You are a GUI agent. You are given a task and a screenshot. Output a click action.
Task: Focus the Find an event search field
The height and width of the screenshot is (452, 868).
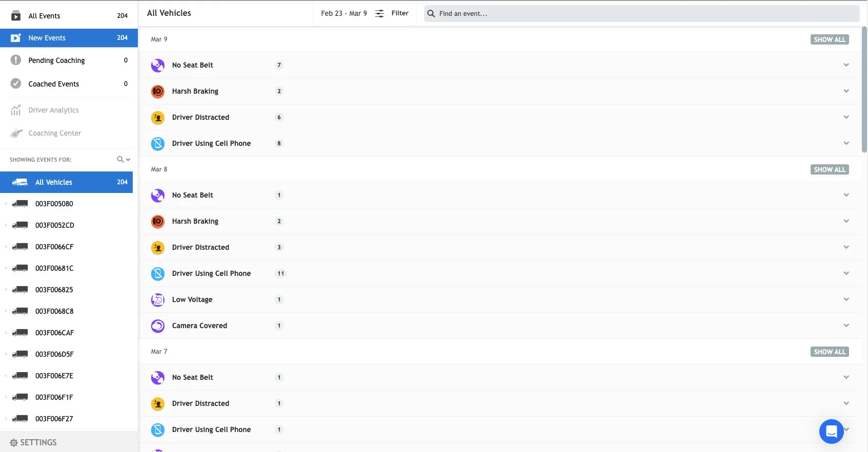[642, 13]
